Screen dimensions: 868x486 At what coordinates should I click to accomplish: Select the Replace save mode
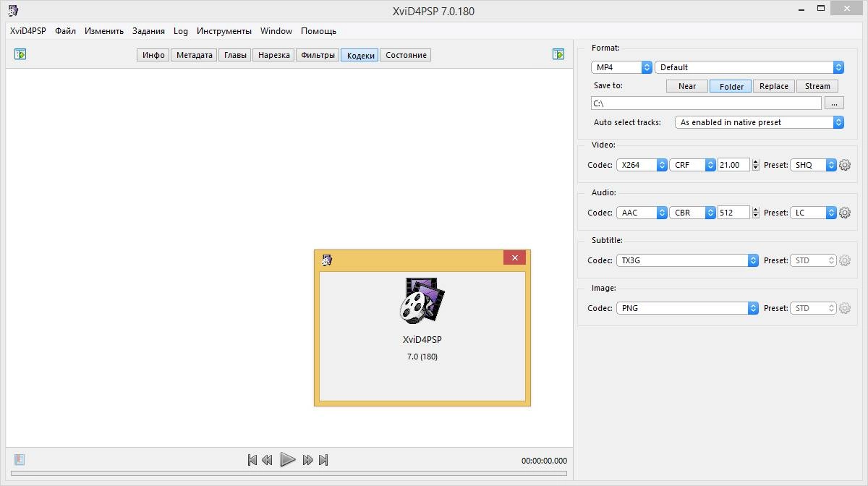pos(774,86)
